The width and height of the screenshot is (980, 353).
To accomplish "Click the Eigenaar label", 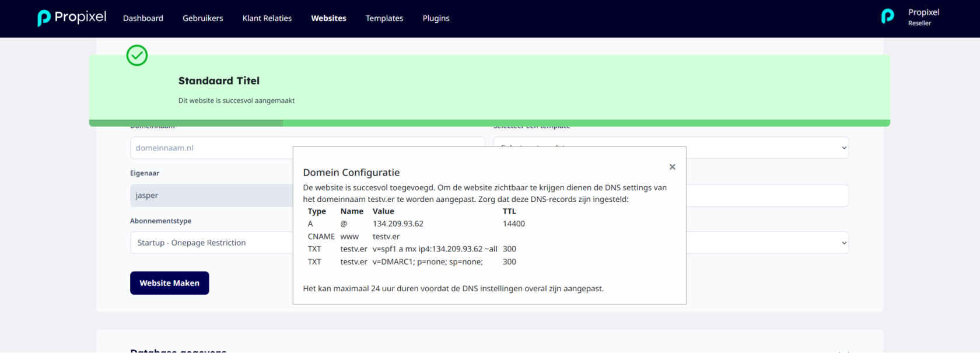I will point(145,173).
